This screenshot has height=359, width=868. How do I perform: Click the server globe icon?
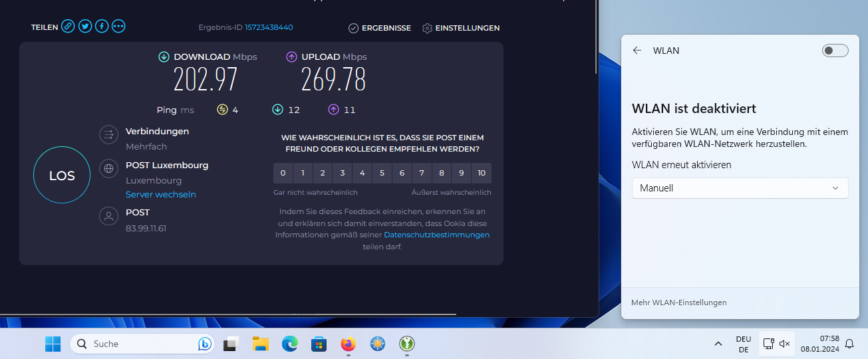click(x=108, y=169)
